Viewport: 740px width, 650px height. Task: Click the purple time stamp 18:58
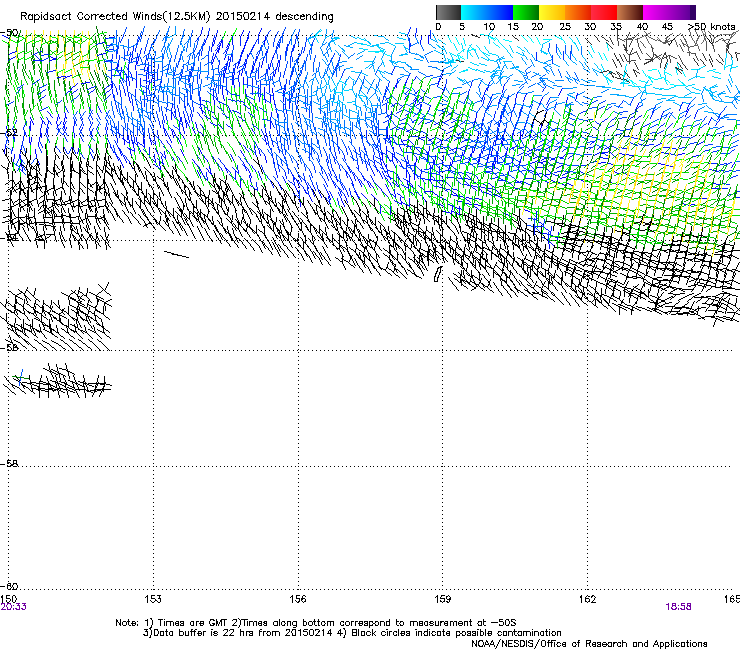point(678,607)
